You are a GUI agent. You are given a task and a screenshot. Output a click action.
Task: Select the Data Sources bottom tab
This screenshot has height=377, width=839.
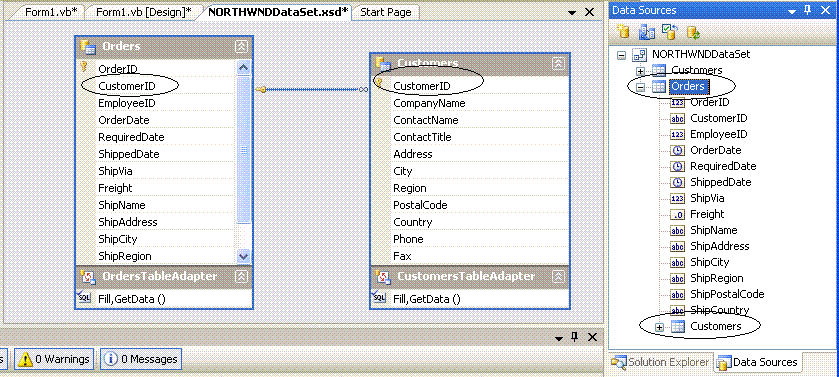point(757,362)
